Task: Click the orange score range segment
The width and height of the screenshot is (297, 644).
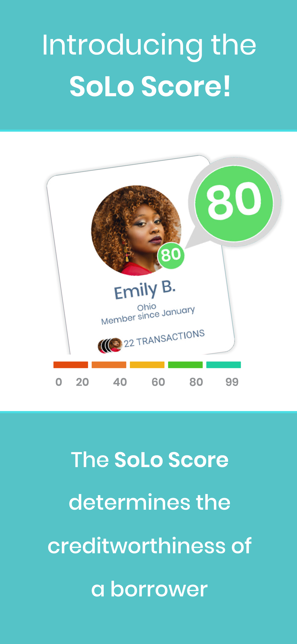Action: (109, 365)
